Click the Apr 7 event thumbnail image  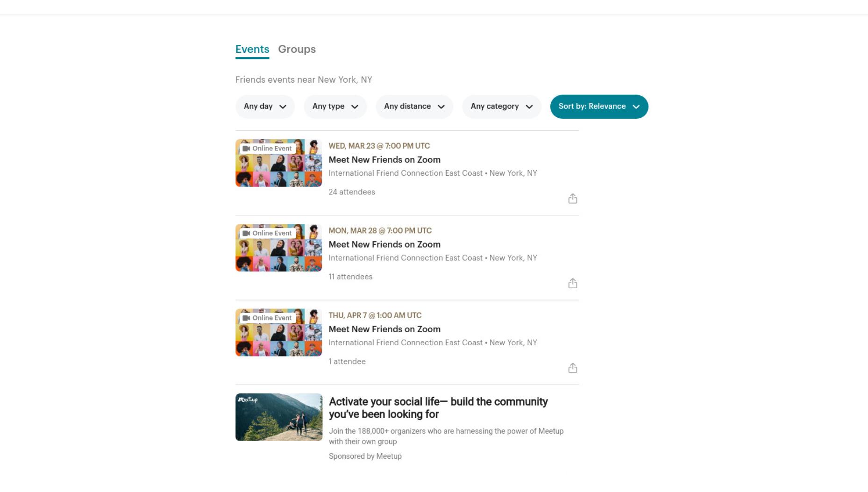pyautogui.click(x=279, y=332)
